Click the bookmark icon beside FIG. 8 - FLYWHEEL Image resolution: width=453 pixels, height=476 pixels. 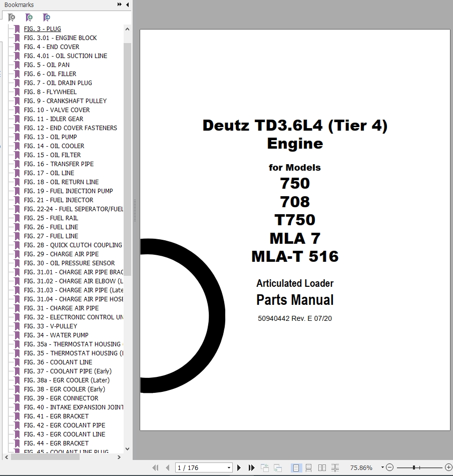click(x=18, y=92)
